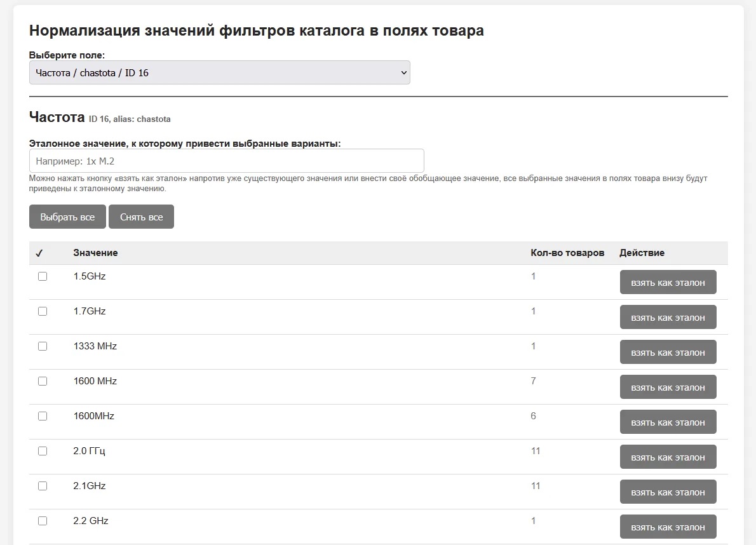Tick the checkbox for 1333 MHz
Viewport: 756px width, 545px height.
(43, 346)
